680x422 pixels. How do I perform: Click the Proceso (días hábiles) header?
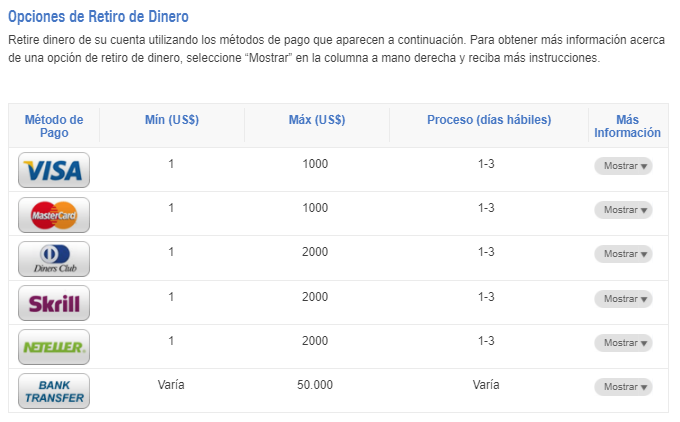(x=489, y=120)
